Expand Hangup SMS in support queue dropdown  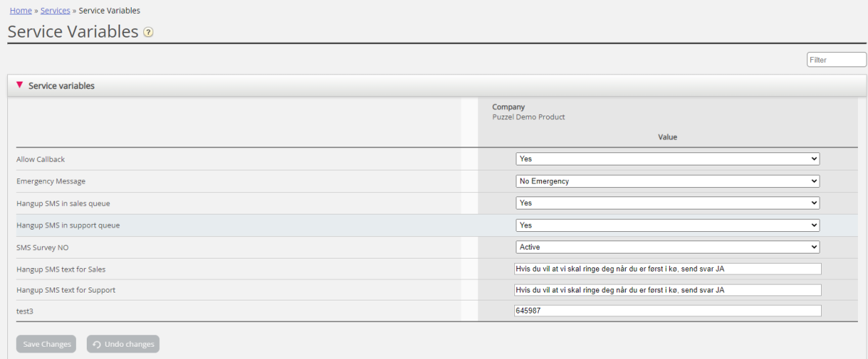coord(667,225)
